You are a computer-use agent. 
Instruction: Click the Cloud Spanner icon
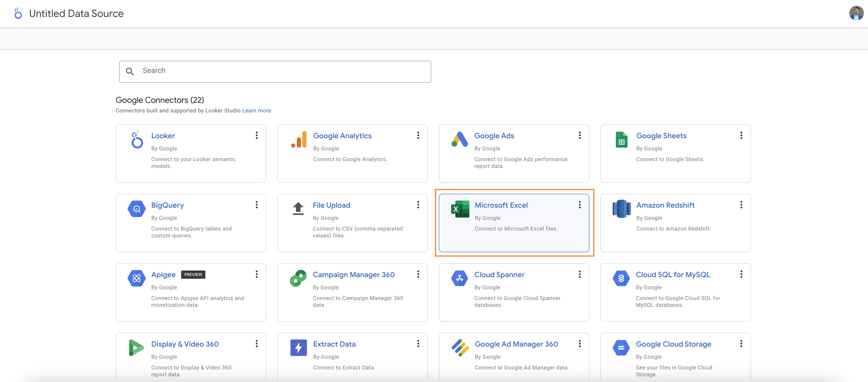click(x=460, y=279)
